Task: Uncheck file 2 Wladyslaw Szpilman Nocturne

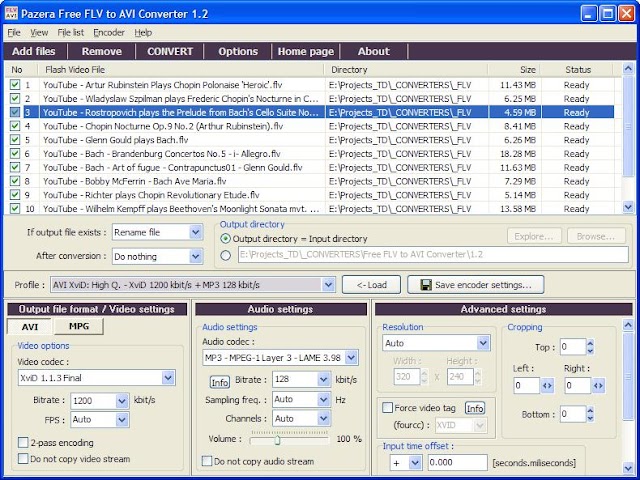Action: click(x=15, y=98)
